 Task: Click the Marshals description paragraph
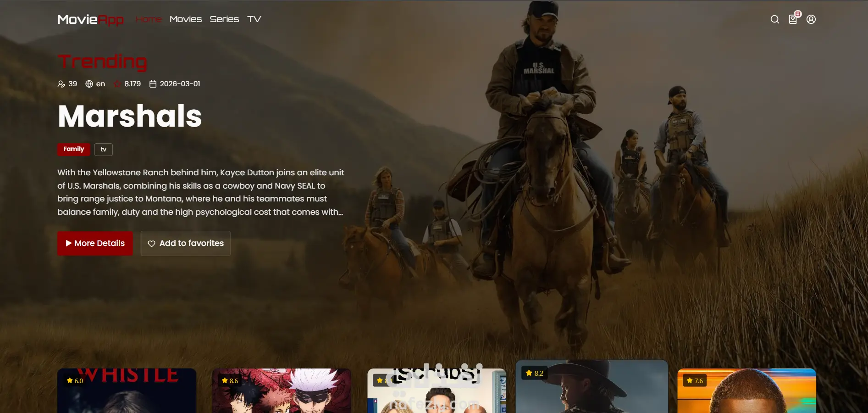point(201,192)
